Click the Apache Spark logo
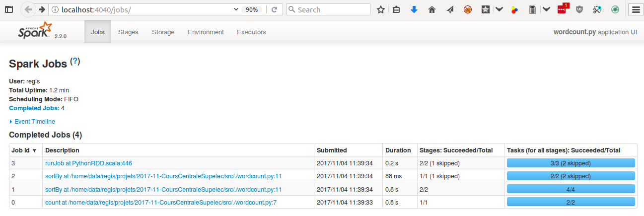644x216 pixels. click(34, 31)
